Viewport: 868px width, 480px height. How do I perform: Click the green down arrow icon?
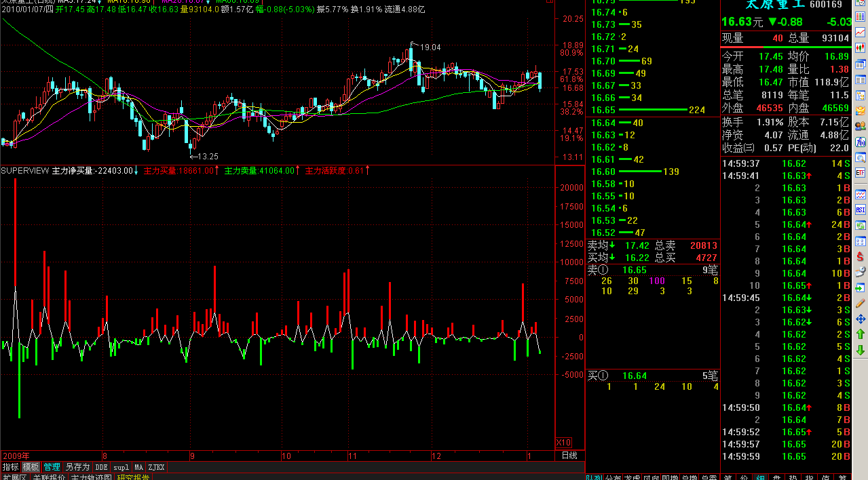[861, 350]
